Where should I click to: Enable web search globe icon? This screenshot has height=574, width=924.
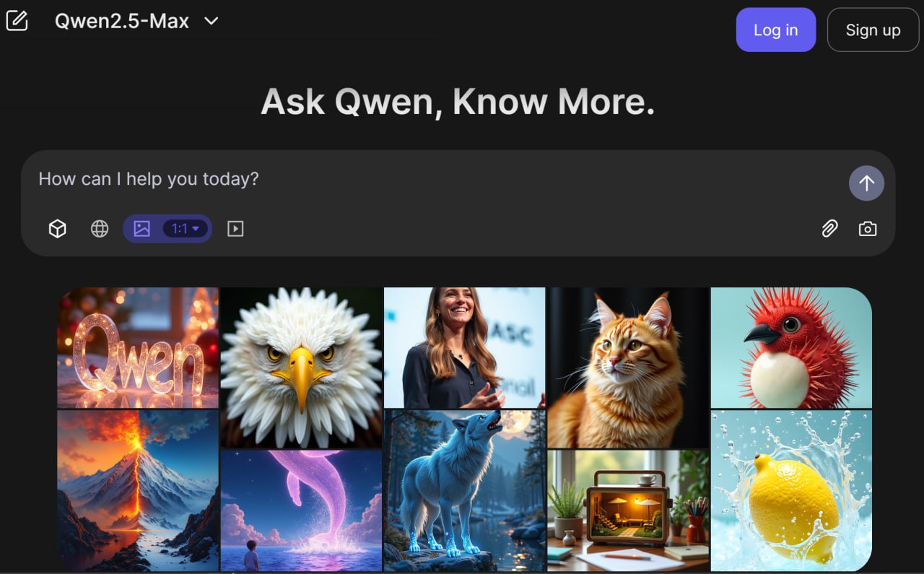[100, 229]
